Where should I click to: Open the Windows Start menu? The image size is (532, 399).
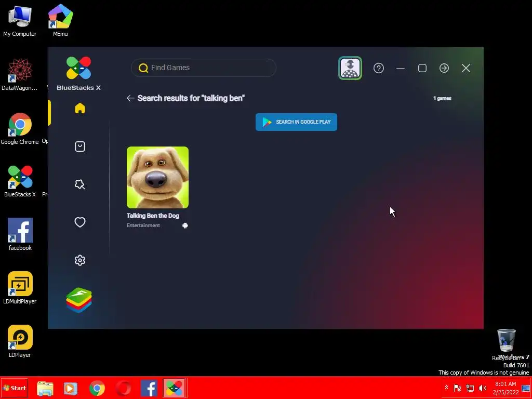coord(14,388)
